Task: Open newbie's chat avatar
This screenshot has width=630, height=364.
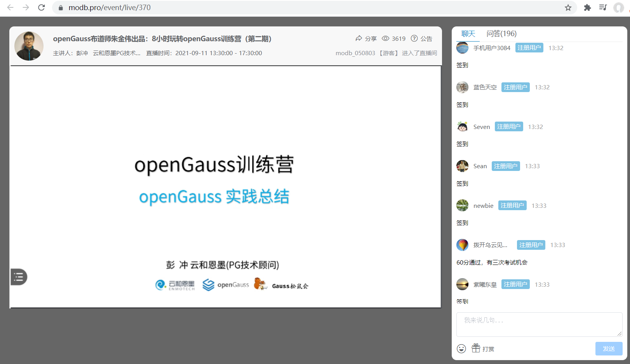Action: pyautogui.click(x=462, y=206)
